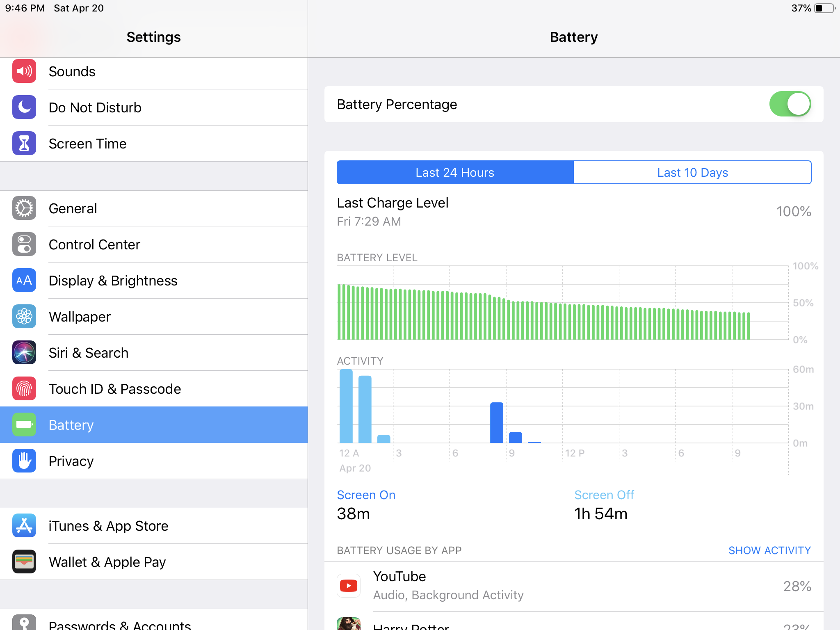Tap the Do Not Disturb moon icon
The width and height of the screenshot is (840, 630).
point(24,107)
